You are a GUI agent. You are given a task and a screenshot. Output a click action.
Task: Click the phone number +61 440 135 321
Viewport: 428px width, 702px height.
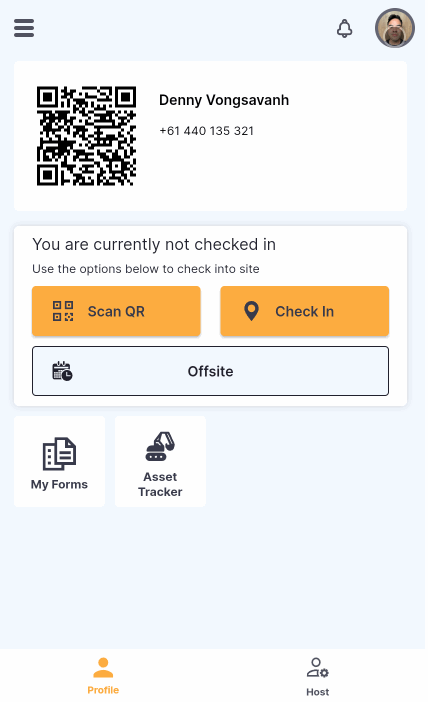(x=206, y=131)
